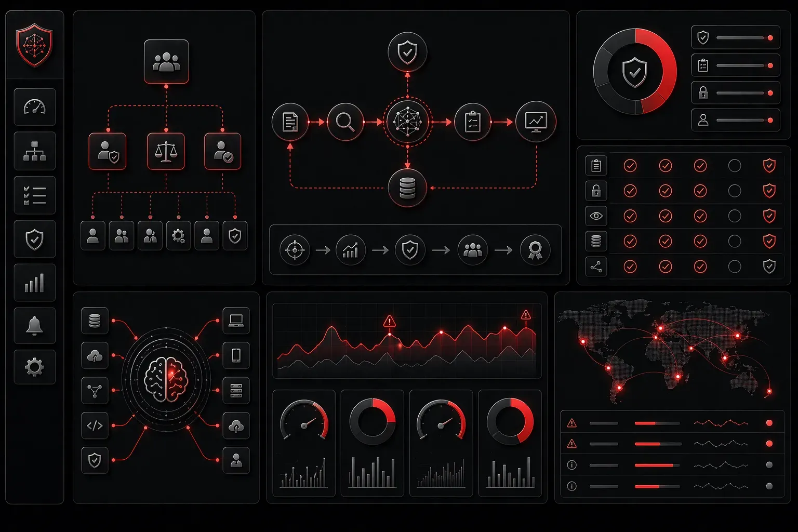Select the database cylinder workflow node

[x=407, y=188]
